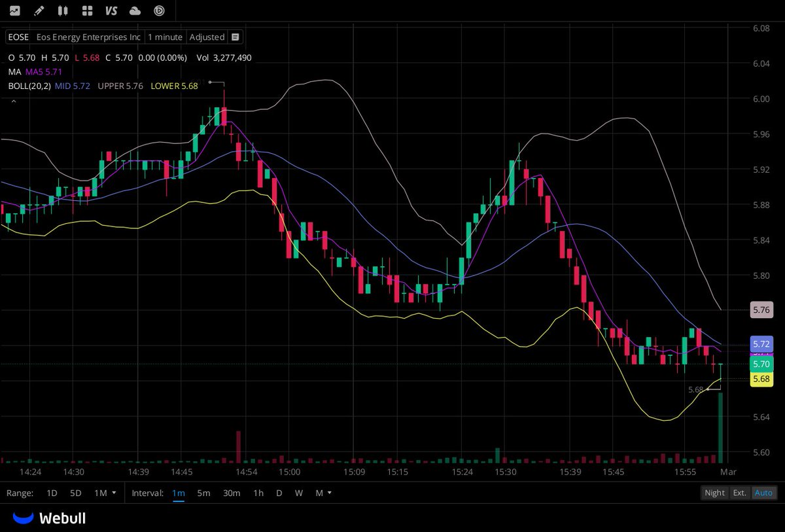Click the 5.76 upper band price tag

[761, 310]
